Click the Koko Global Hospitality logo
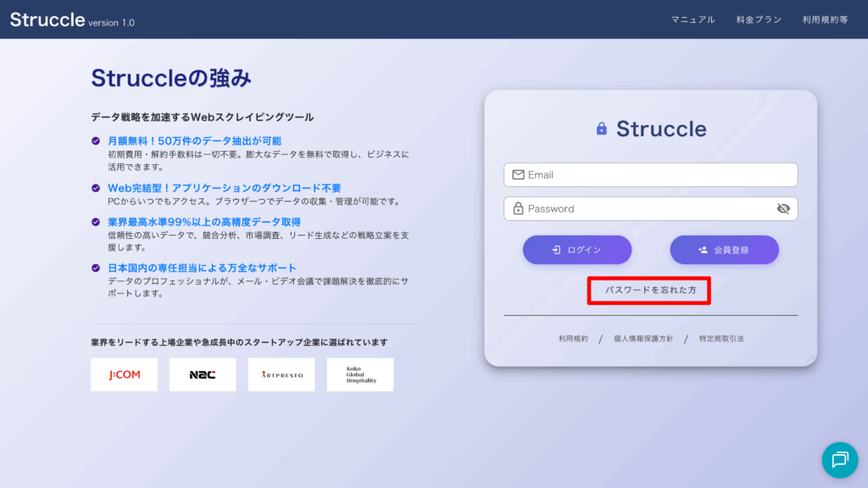 360,374
